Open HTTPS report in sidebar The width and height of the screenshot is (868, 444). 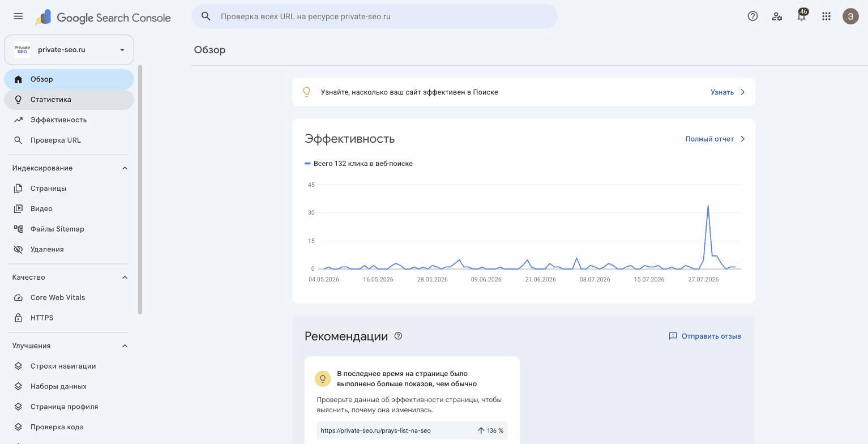point(69,318)
